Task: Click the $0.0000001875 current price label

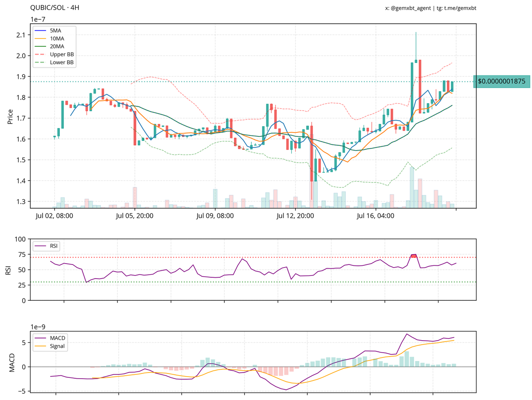Action: point(501,82)
